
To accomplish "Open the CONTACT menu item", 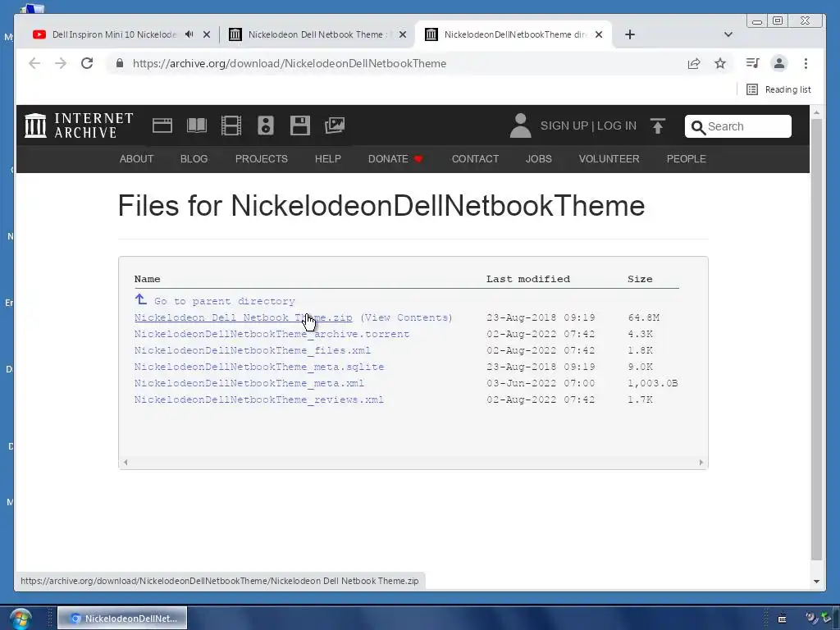I will (475, 159).
